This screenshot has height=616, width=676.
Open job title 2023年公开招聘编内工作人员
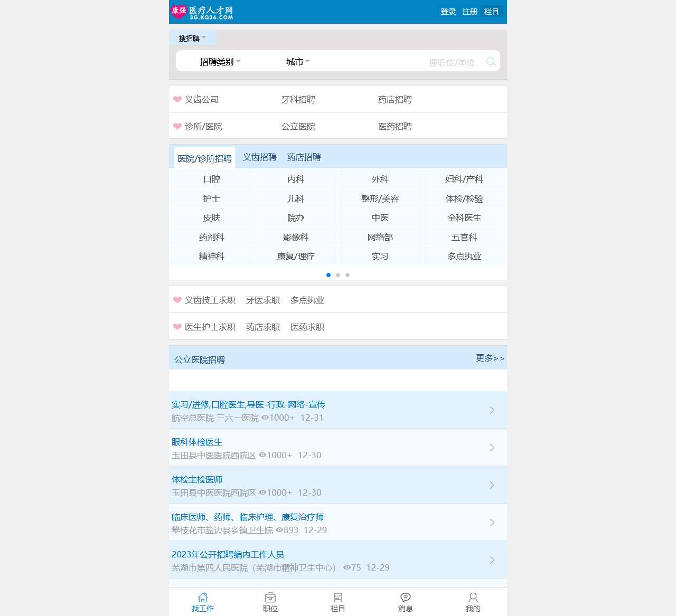point(228,554)
